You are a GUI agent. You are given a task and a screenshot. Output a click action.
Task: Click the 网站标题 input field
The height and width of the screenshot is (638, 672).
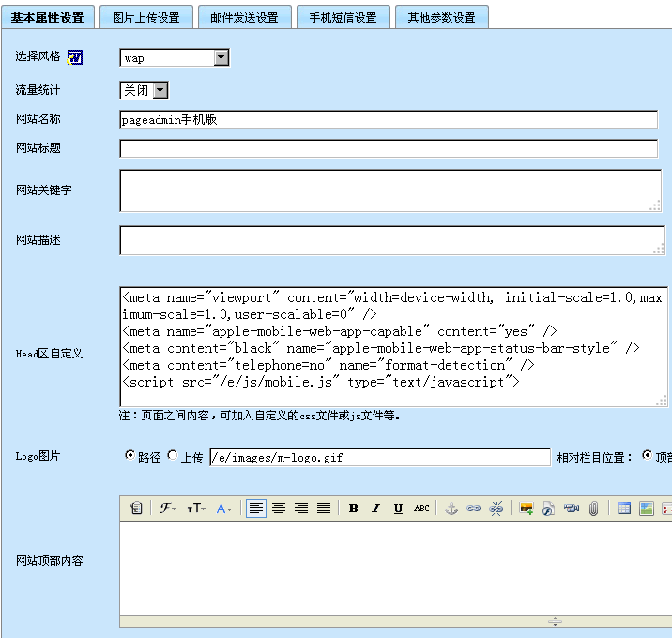point(389,148)
